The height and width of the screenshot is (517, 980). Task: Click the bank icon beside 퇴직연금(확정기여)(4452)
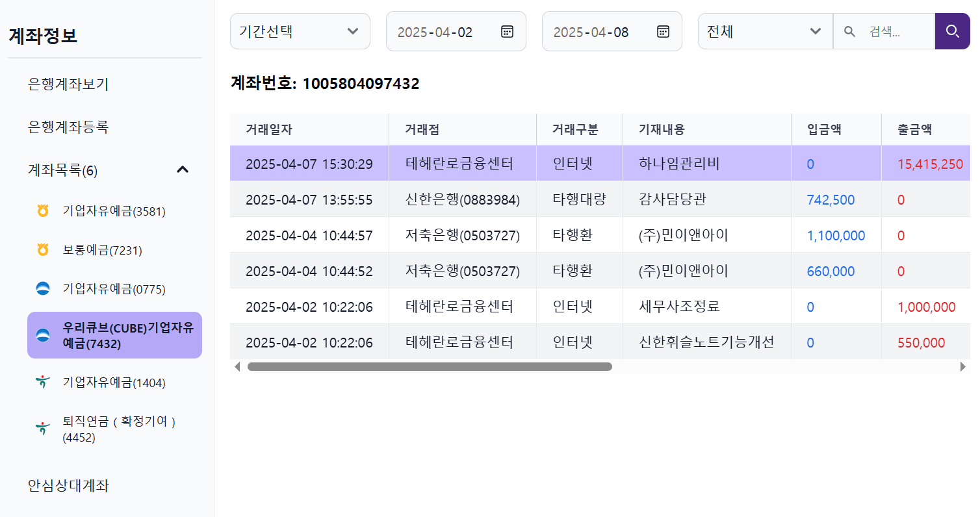(x=42, y=428)
